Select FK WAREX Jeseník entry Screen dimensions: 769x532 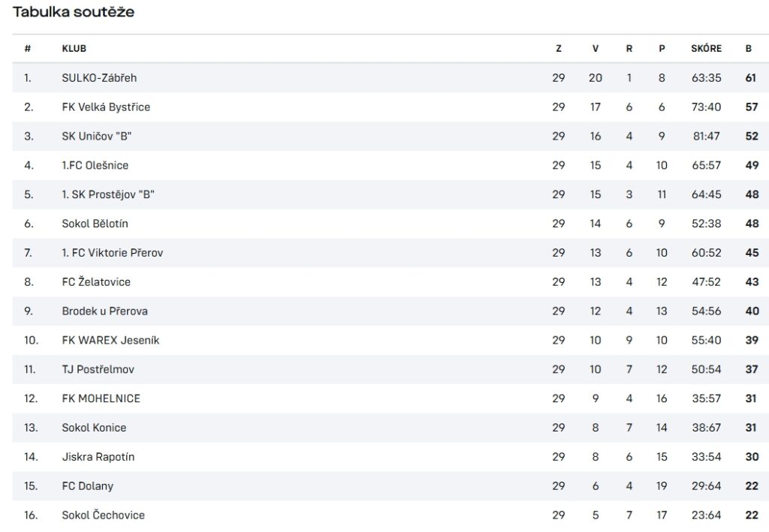110,340
